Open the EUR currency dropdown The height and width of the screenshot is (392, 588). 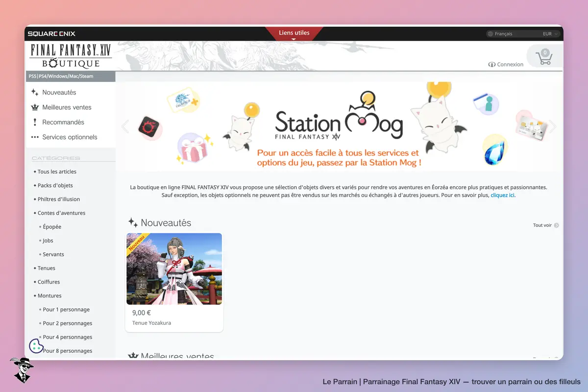551,34
